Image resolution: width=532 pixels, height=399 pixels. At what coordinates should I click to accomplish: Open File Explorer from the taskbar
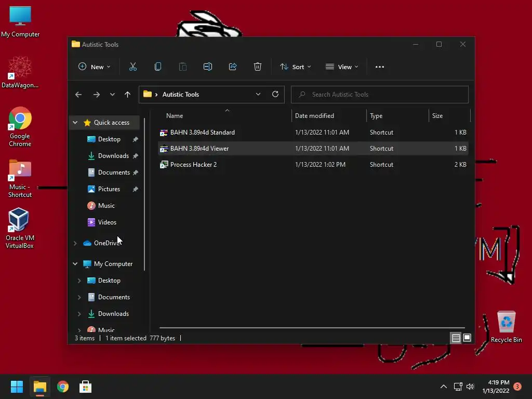click(x=39, y=387)
